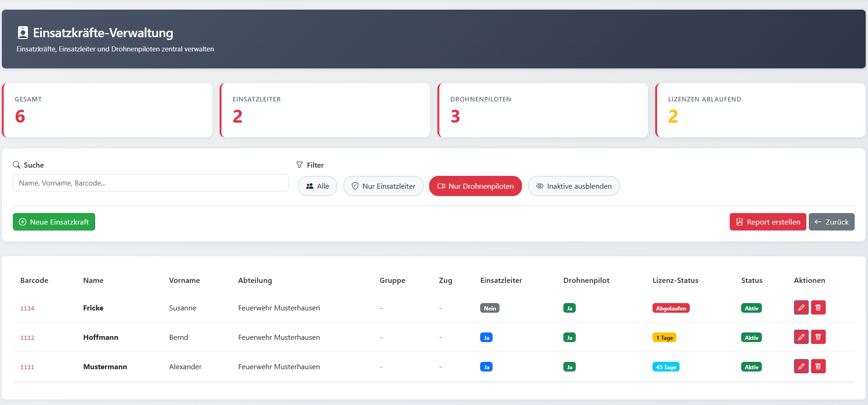Screen dimensions: 868x405
Task: Edit the Fricke entry with pencil icon
Action: 801,308
